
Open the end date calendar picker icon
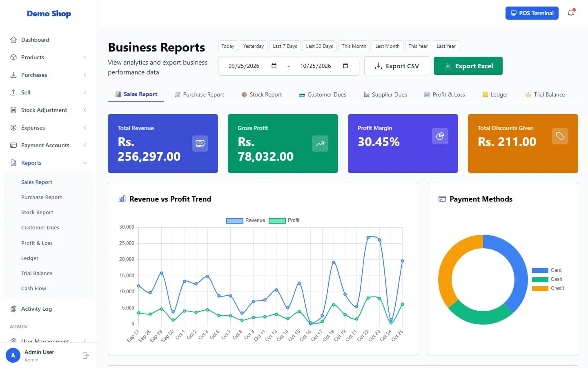[x=345, y=66]
